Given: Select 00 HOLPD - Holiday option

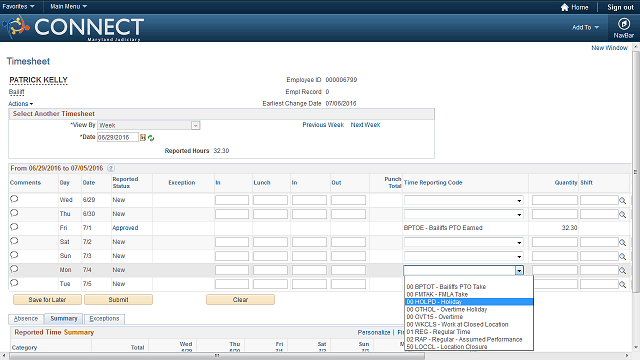Looking at the screenshot, I should (469, 302).
